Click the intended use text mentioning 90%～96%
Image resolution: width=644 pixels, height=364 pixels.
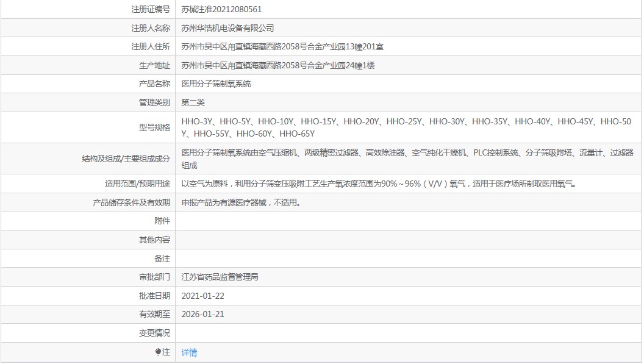click(x=380, y=184)
